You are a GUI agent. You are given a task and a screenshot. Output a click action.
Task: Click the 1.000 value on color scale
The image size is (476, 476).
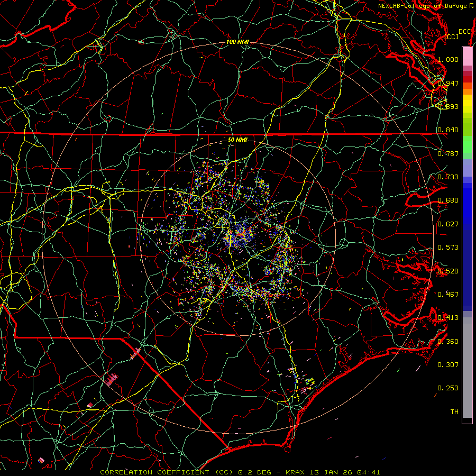point(448,59)
